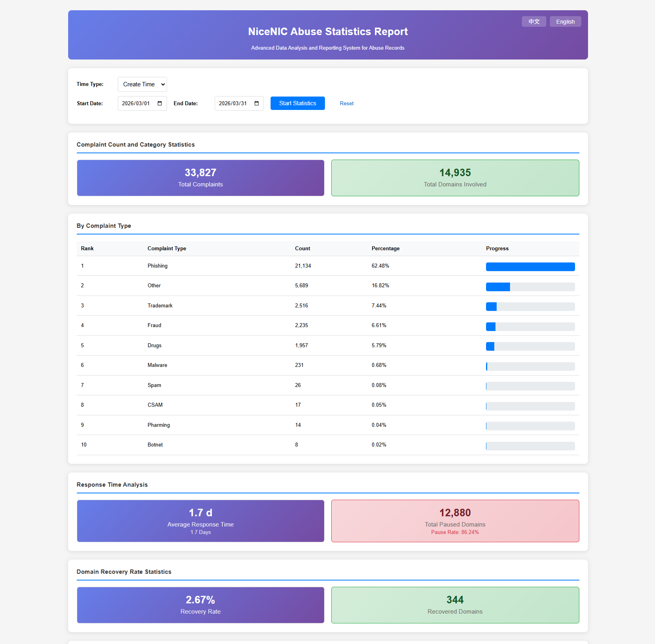Select the Total Domains Involved card
The height and width of the screenshot is (644, 655).
455,178
